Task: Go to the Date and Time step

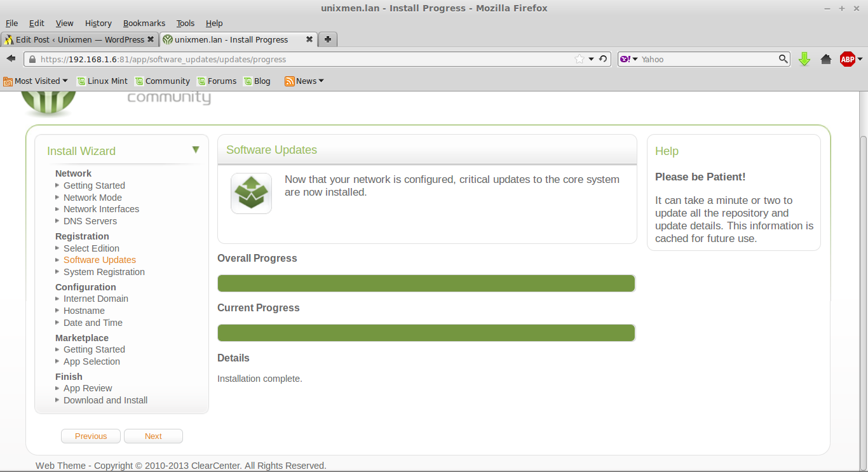Action: [x=93, y=323]
